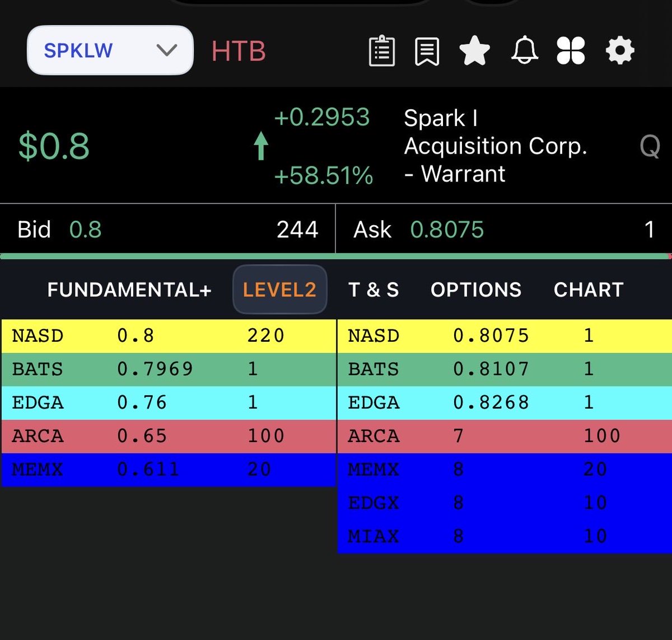Select MEMX bid row at 0.611

pyautogui.click(x=169, y=470)
